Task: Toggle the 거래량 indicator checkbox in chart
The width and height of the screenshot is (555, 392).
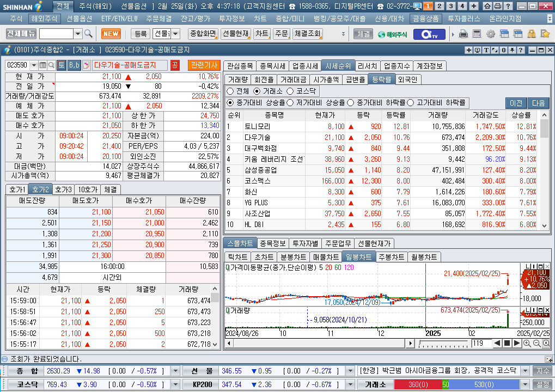Action: click(x=228, y=311)
